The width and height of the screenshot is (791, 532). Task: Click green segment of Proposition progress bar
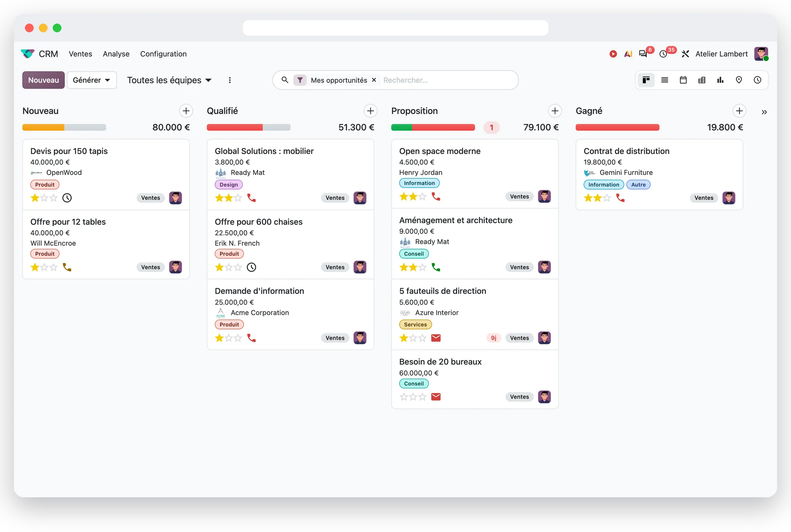[402, 127]
